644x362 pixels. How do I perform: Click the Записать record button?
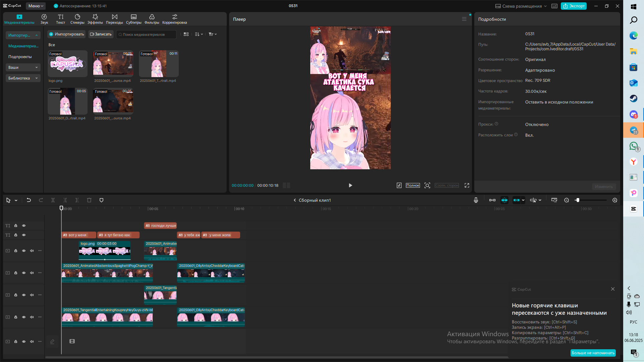point(101,34)
